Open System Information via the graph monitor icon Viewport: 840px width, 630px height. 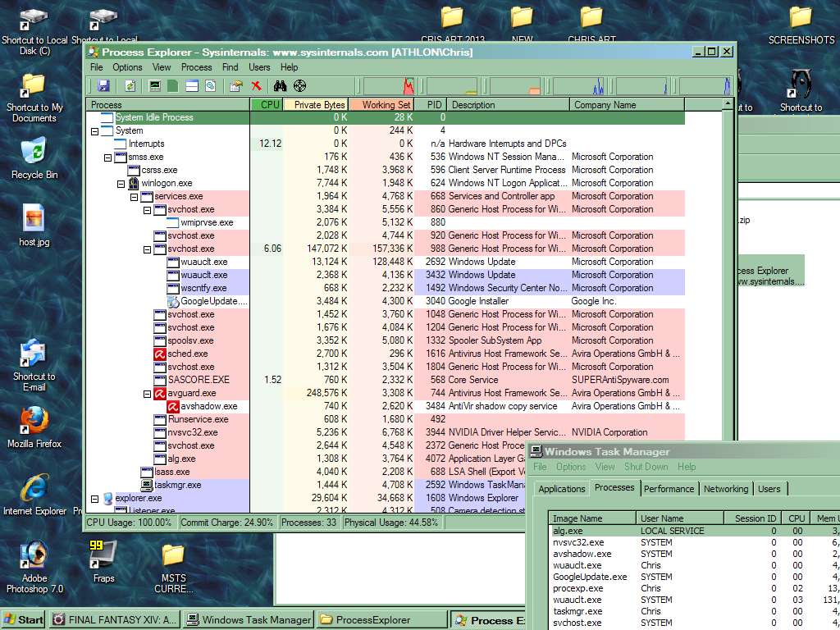click(155, 85)
